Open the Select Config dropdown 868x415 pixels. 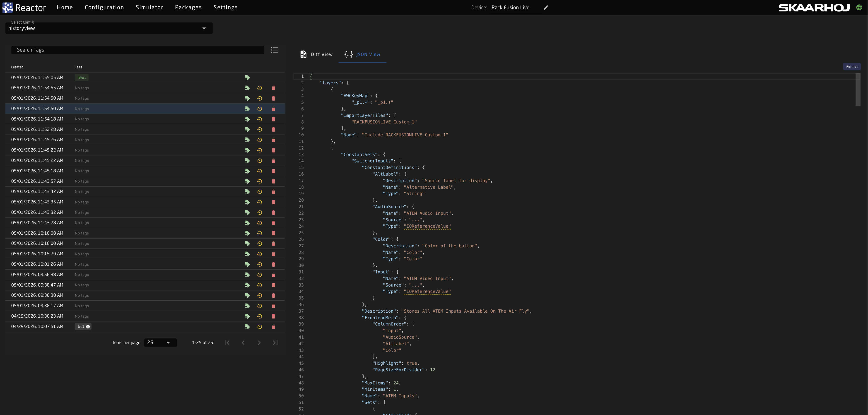point(109,28)
